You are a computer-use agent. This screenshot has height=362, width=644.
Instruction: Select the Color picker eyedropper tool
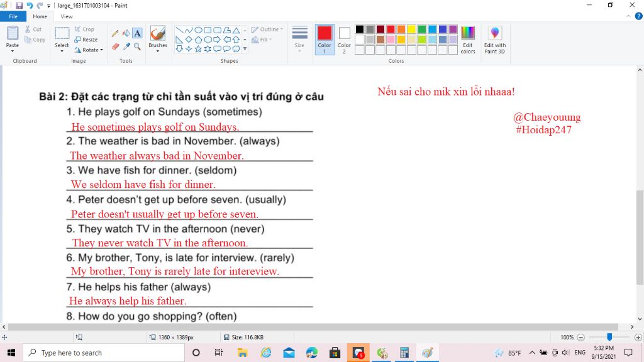coord(126,47)
